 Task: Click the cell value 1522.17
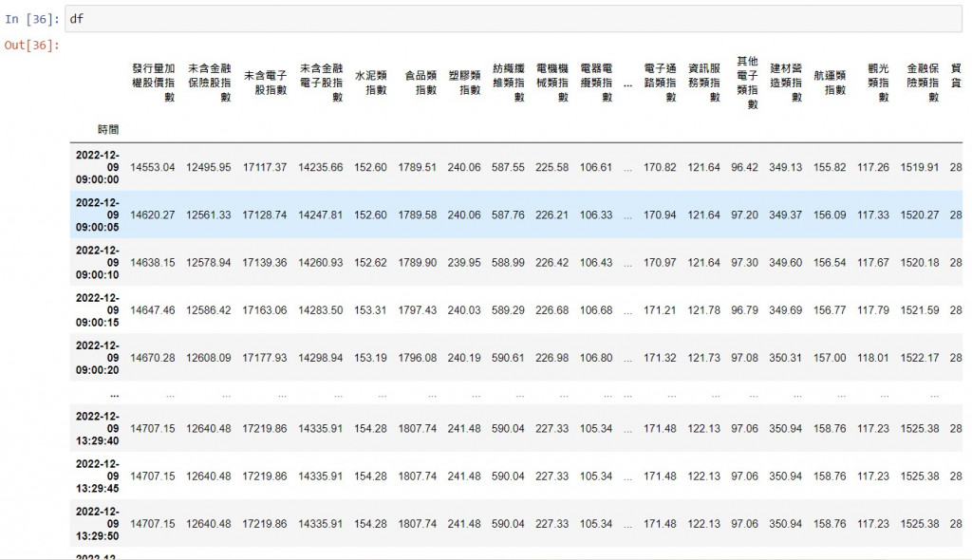pyautogui.click(x=920, y=358)
